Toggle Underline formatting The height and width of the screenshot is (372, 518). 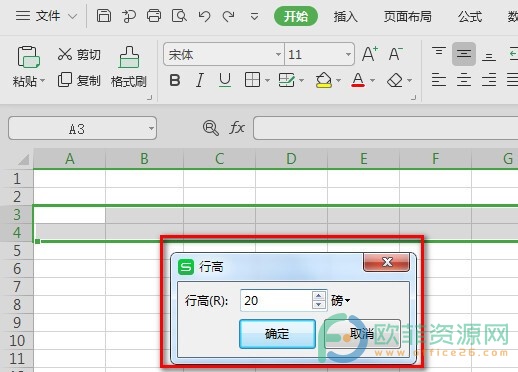tap(225, 80)
